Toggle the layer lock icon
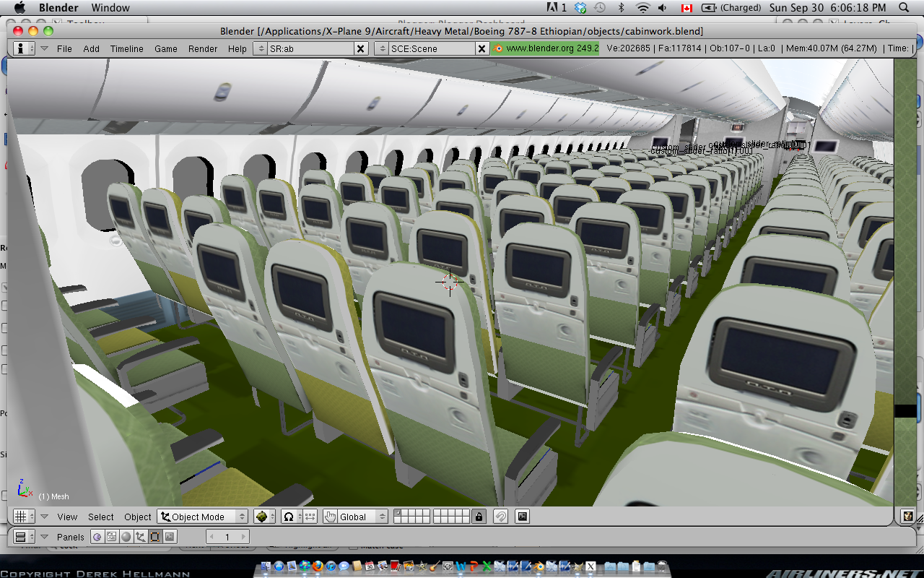The height and width of the screenshot is (578, 924). coord(478,517)
